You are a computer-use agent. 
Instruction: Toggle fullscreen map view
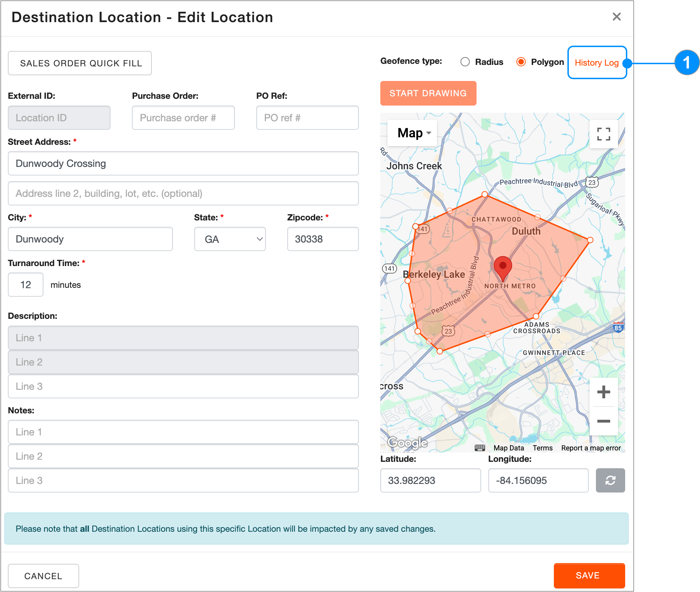click(x=603, y=134)
